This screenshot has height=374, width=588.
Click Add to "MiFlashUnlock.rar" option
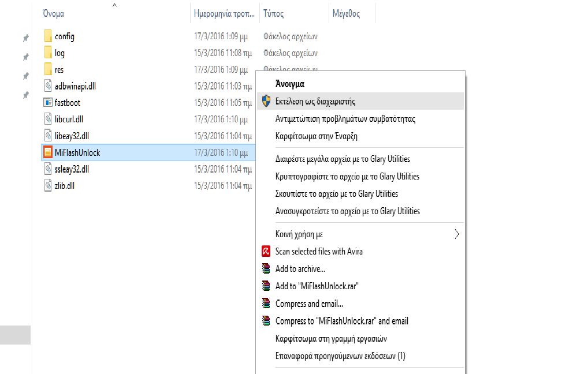tap(317, 286)
